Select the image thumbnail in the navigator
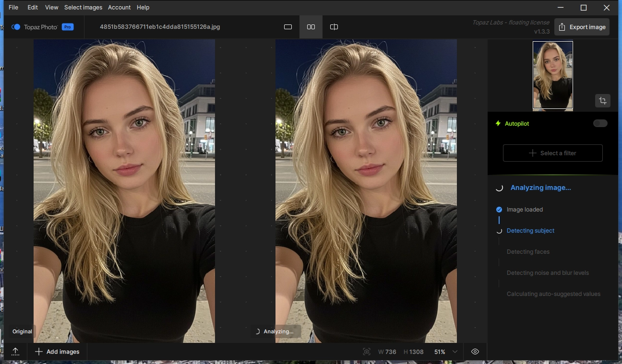Image resolution: width=622 pixels, height=364 pixels. click(553, 75)
